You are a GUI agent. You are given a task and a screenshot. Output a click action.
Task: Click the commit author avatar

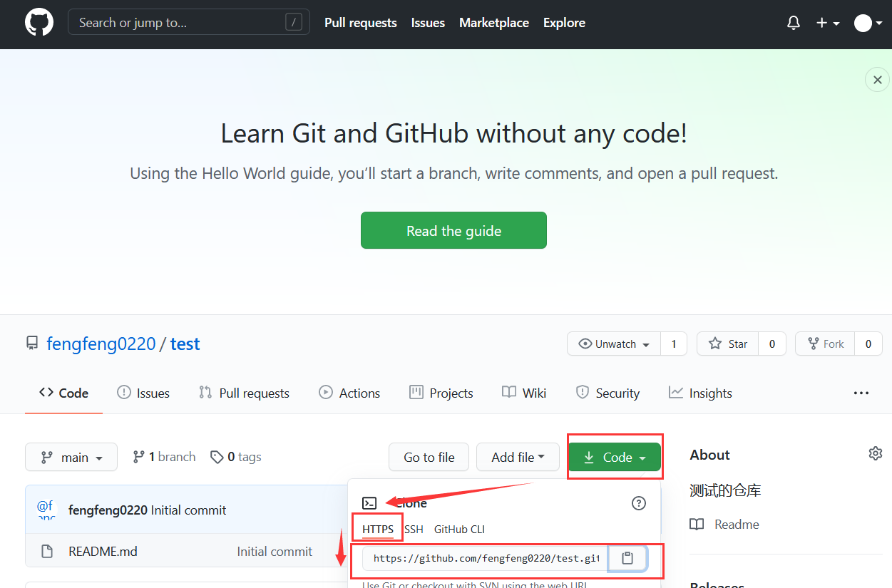(x=45, y=510)
